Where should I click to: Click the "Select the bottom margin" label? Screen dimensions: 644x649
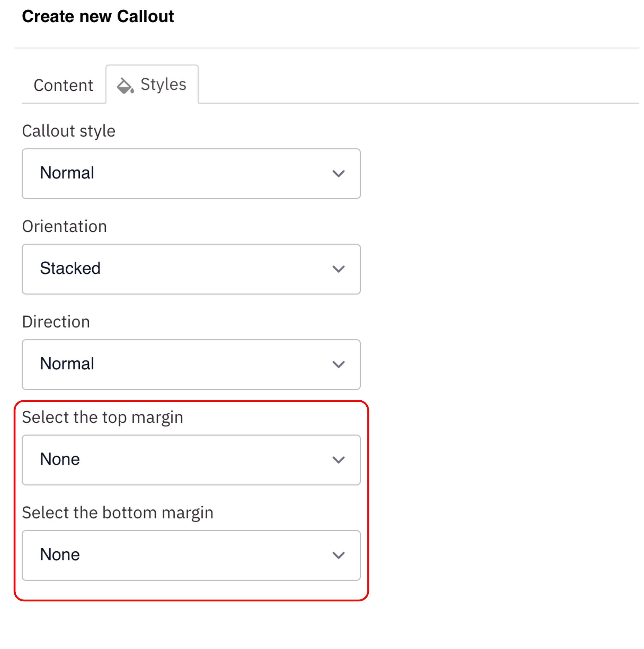click(x=118, y=513)
